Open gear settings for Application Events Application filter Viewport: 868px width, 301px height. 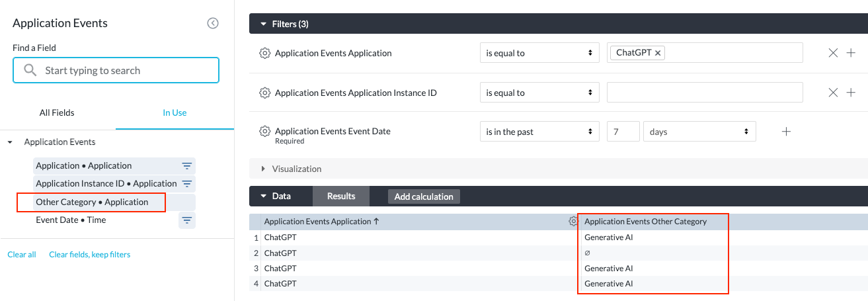tap(265, 53)
